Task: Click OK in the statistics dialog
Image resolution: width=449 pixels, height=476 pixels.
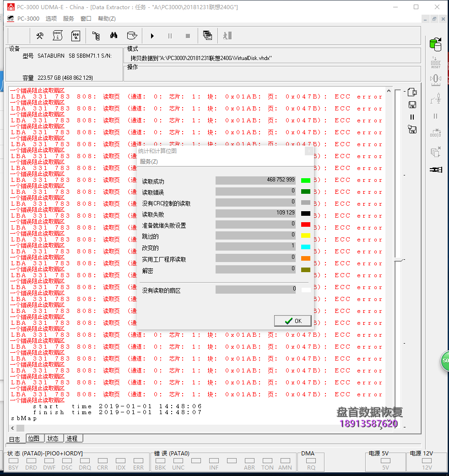Action: point(293,321)
